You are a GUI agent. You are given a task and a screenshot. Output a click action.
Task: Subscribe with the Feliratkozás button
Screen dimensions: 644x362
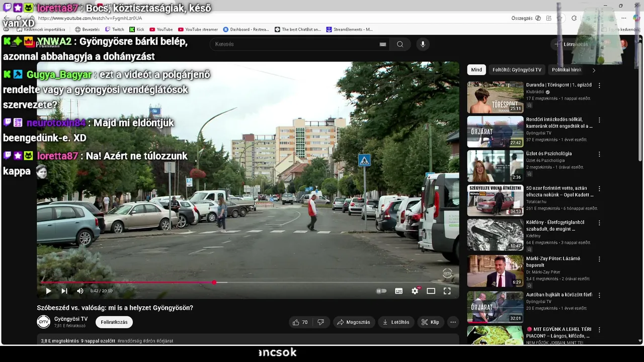pos(114,322)
